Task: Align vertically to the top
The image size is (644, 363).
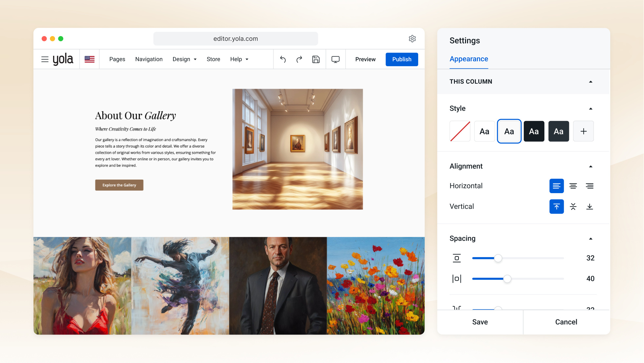Action: click(x=556, y=207)
